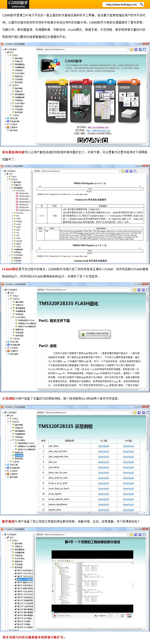Open the Adress dropdown arrow in the FLASH固化 window

(131, 290)
